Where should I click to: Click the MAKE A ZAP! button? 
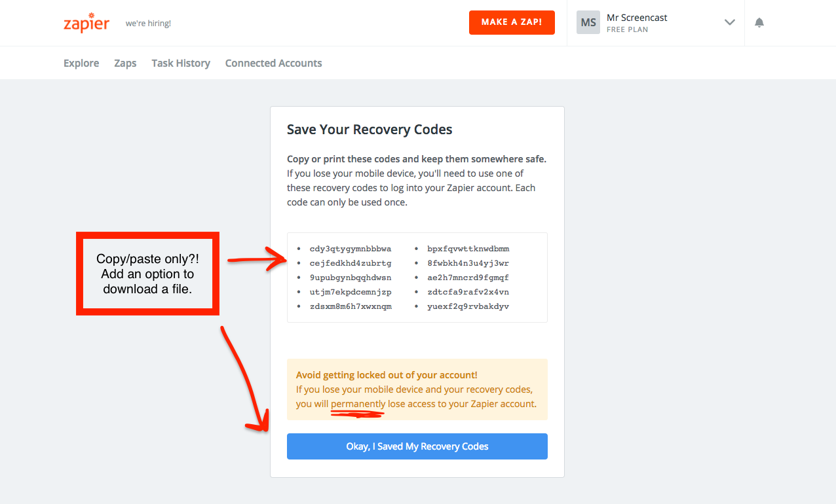coord(512,22)
